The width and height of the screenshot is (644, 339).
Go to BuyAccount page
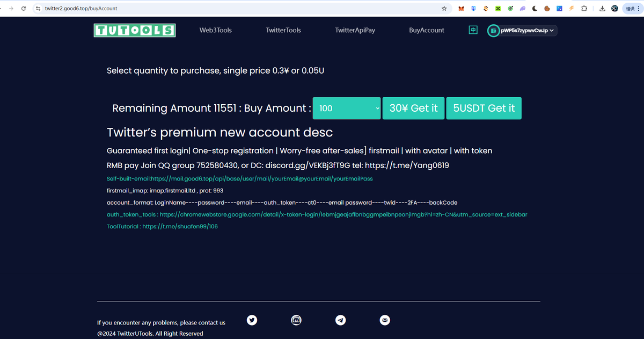(x=427, y=30)
